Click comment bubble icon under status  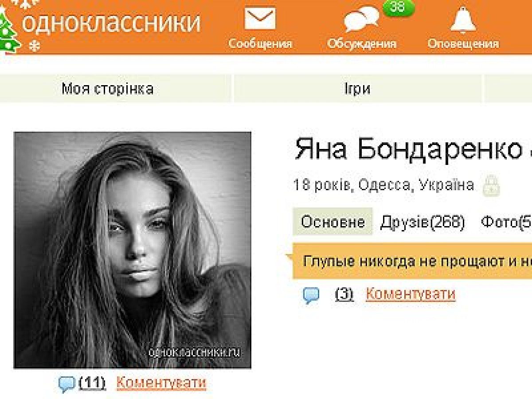pyautogui.click(x=311, y=296)
